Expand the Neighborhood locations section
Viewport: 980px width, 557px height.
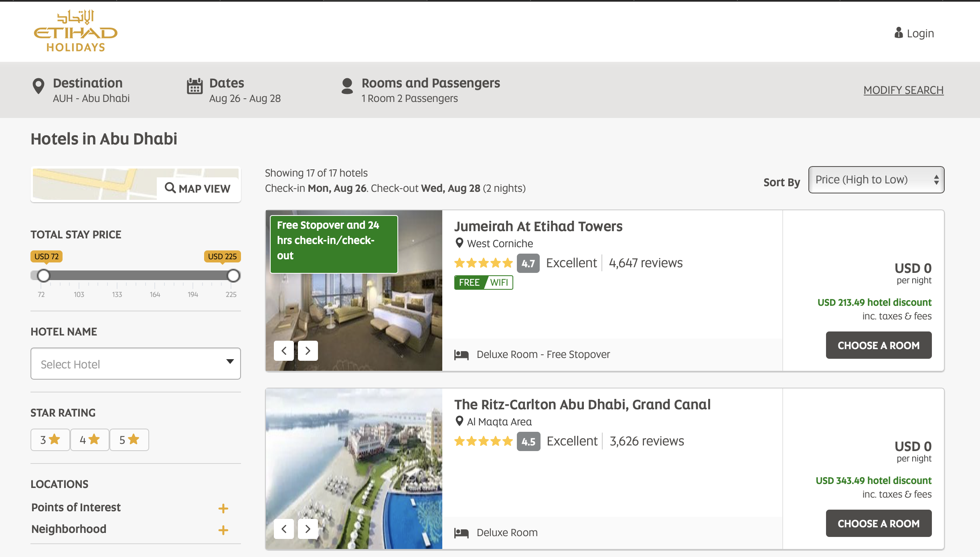pos(223,530)
